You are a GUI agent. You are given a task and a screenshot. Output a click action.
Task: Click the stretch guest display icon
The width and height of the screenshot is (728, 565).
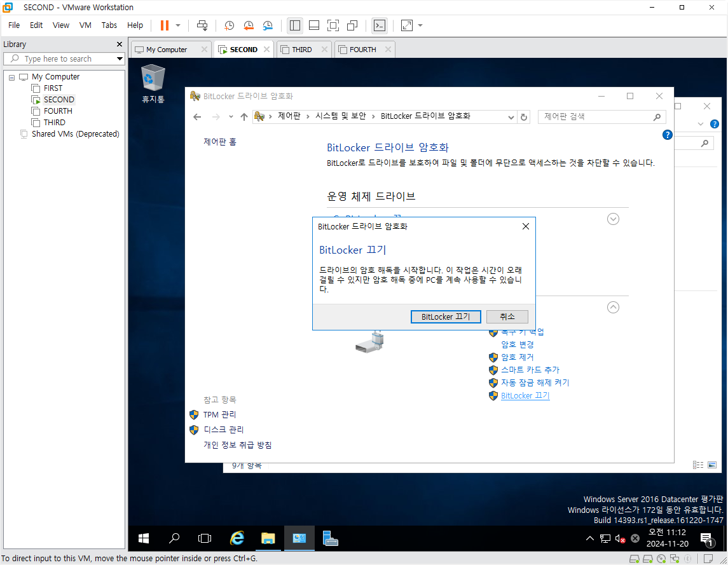pyautogui.click(x=407, y=25)
